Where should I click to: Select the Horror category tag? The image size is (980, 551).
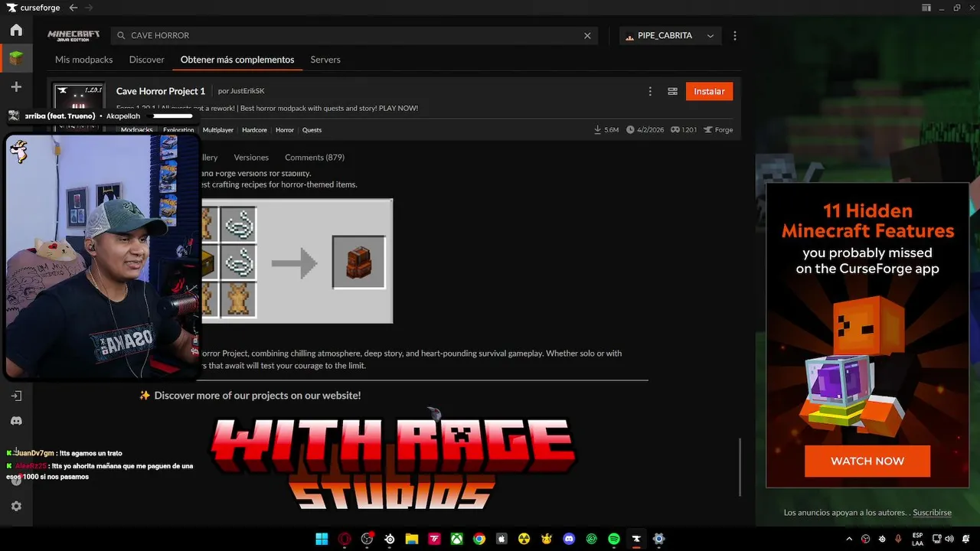[x=285, y=130]
